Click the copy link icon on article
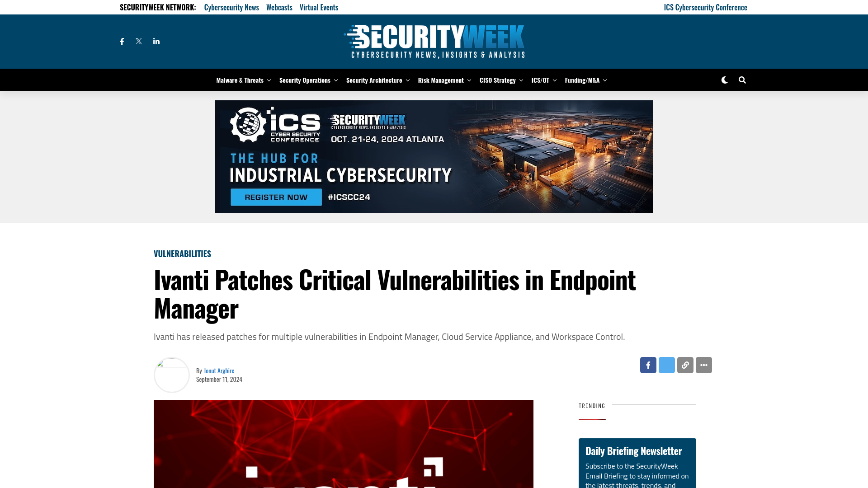Viewport: 868px width, 488px height. click(x=685, y=365)
